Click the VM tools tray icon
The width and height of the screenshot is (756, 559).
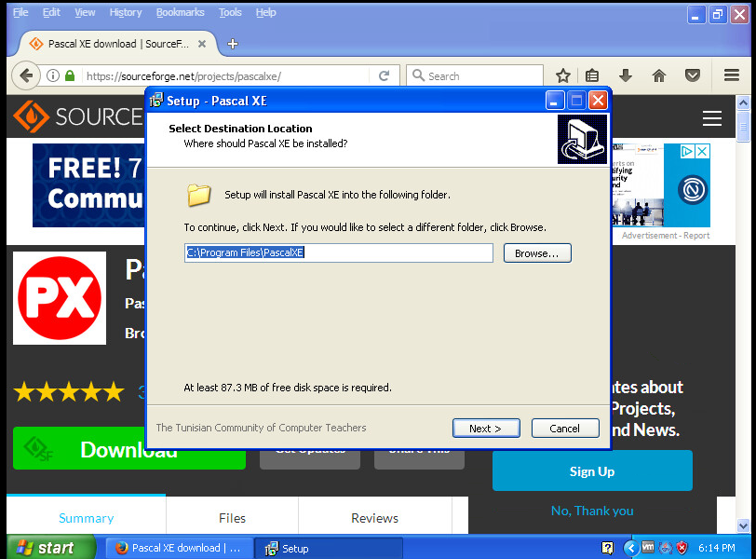[648, 548]
